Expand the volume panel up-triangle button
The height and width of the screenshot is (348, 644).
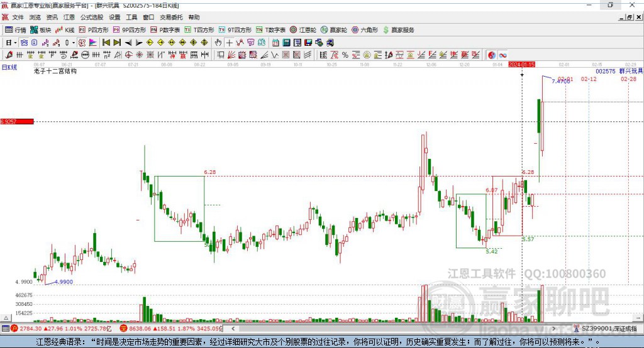6,318
